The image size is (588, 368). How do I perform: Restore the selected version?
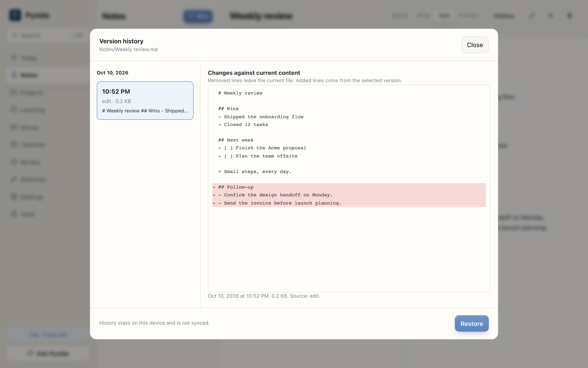tap(472, 323)
